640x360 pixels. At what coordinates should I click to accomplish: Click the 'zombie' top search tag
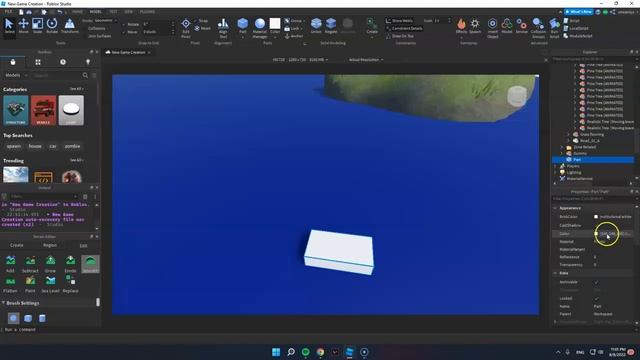pyautogui.click(x=73, y=146)
